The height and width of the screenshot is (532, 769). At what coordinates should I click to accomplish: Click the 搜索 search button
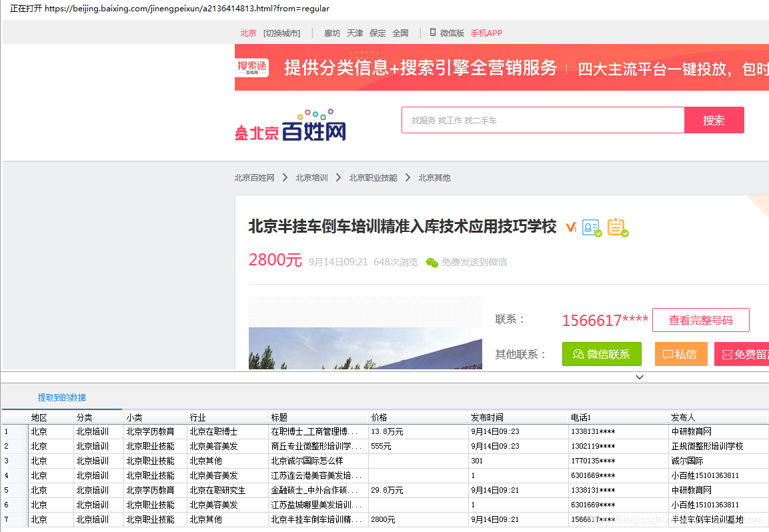(714, 120)
